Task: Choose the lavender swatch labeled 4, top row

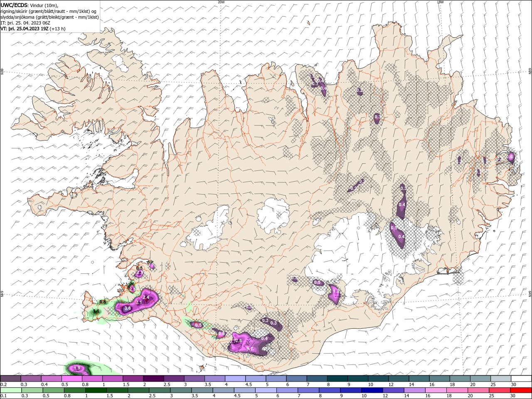Action: (x=235, y=379)
